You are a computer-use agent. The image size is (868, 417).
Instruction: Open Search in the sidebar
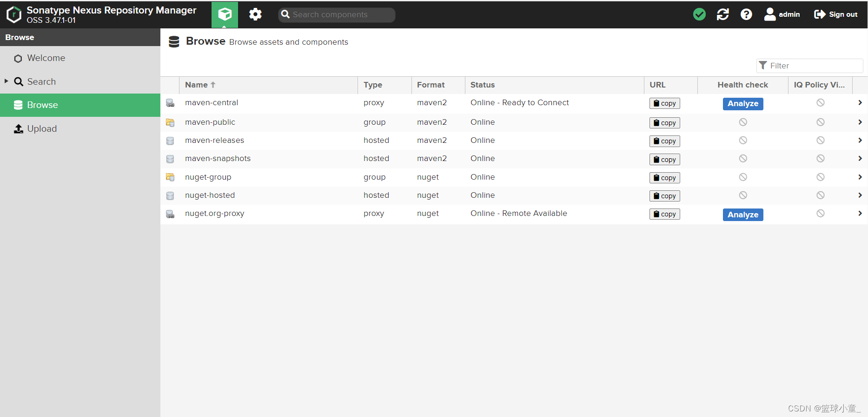80,81
